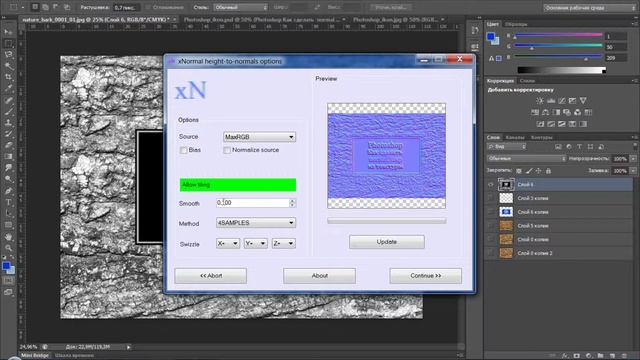Open the Swizzle Z+ dropdown
Image resolution: width=640 pixels, height=360 pixels.
tap(284, 243)
